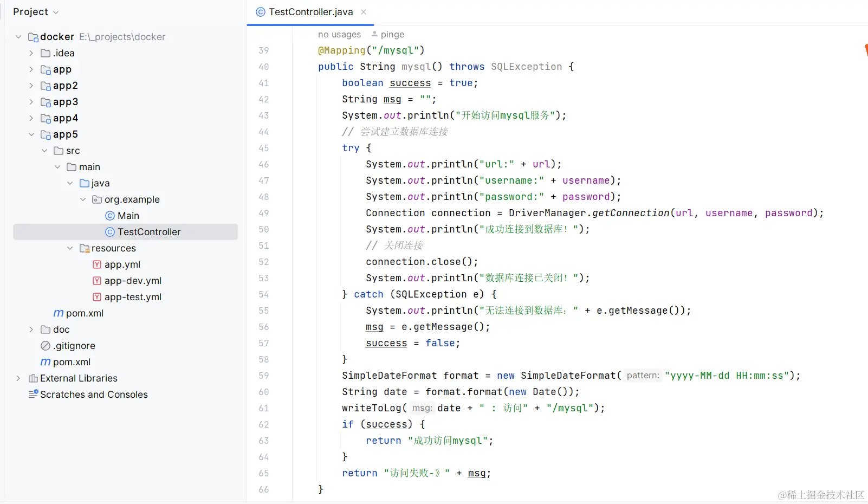Click the .idea folder icon
The image size is (868, 504).
pyautogui.click(x=46, y=53)
